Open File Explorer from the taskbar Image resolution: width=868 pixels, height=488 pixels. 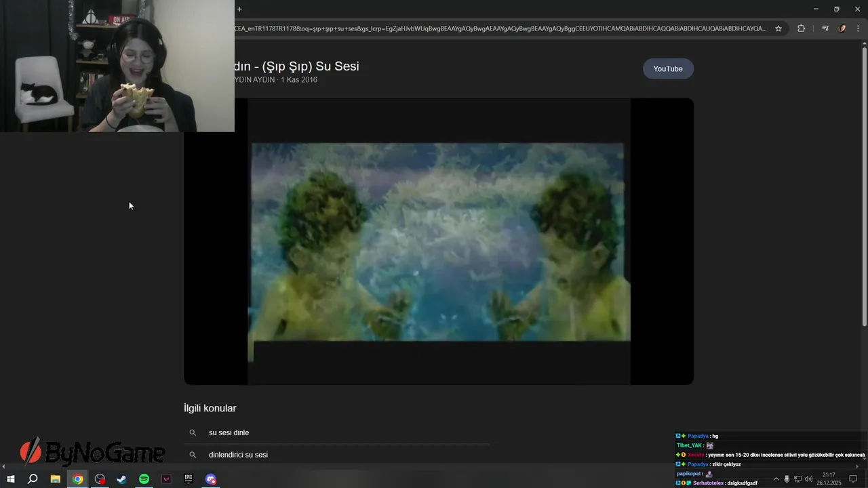coord(56,479)
